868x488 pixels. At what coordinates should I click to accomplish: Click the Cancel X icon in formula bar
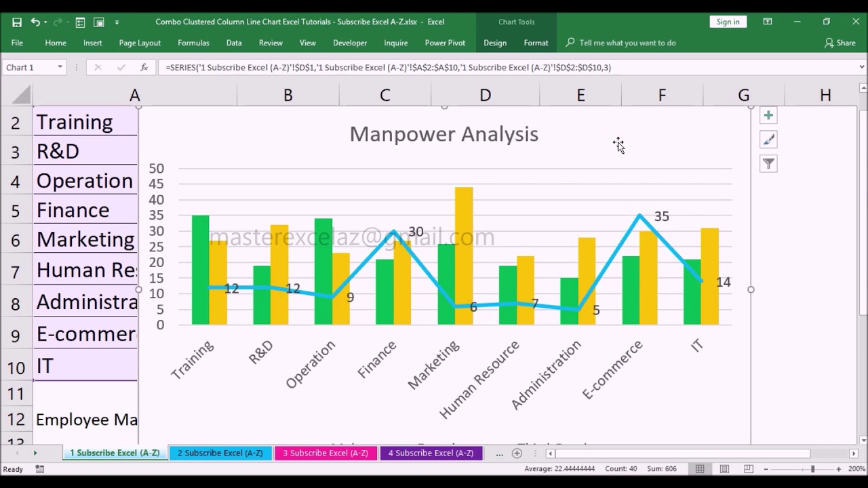pos(98,67)
